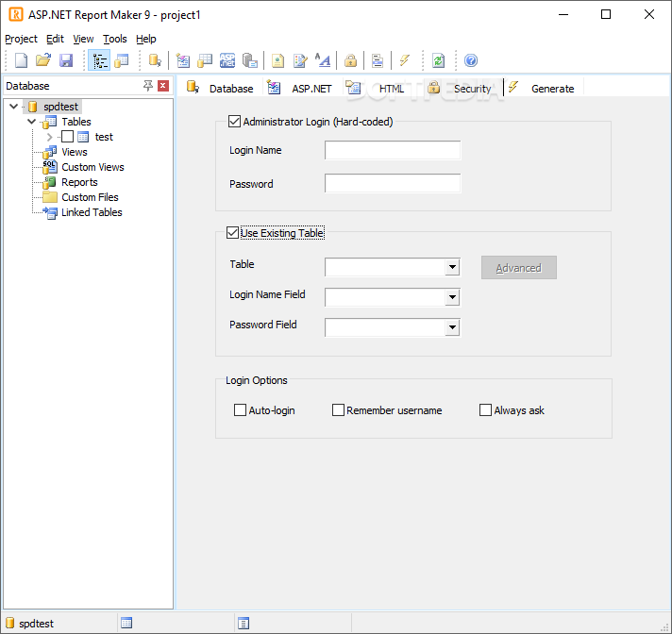This screenshot has width=672, height=634.
Task: Select Reports in the database tree
Action: pyautogui.click(x=79, y=182)
